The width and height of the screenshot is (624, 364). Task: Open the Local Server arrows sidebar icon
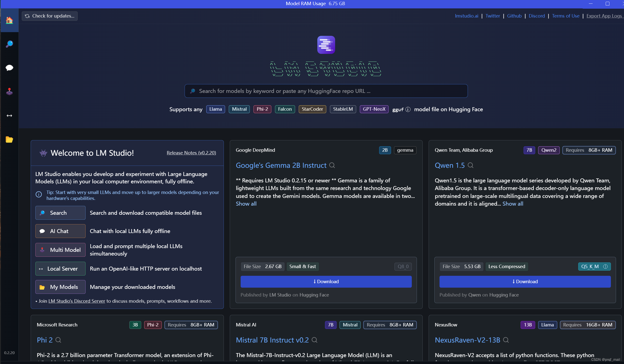(9, 116)
